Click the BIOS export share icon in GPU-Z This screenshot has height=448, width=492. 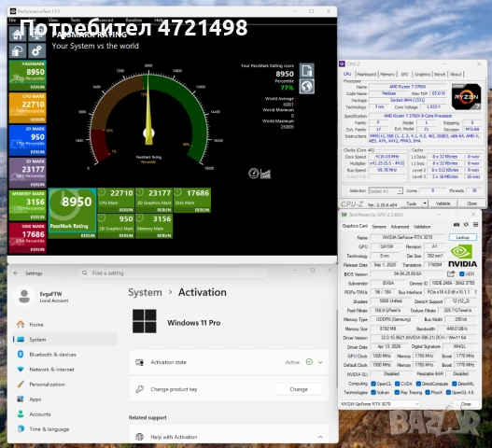pyautogui.click(x=451, y=273)
